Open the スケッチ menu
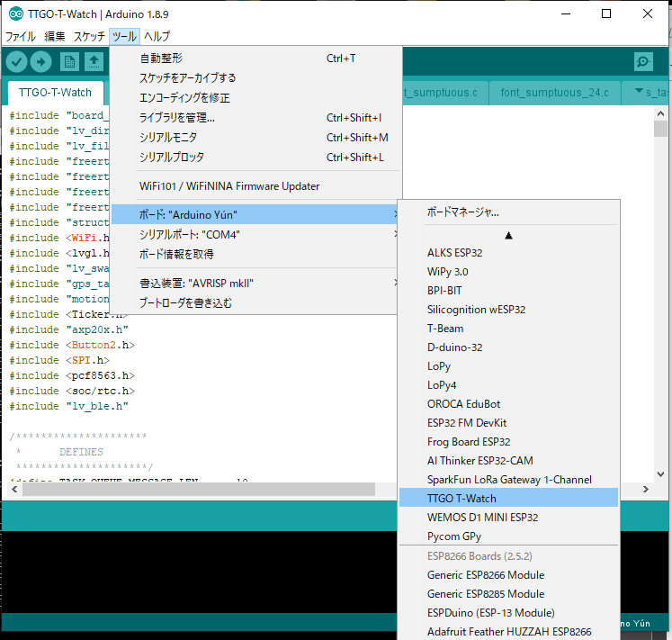 [x=89, y=37]
